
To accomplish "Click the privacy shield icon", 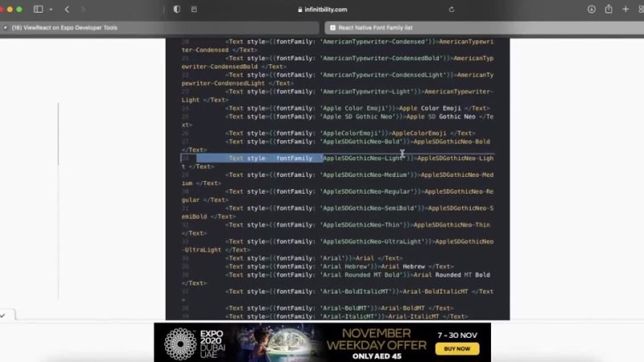I will coord(176,9).
